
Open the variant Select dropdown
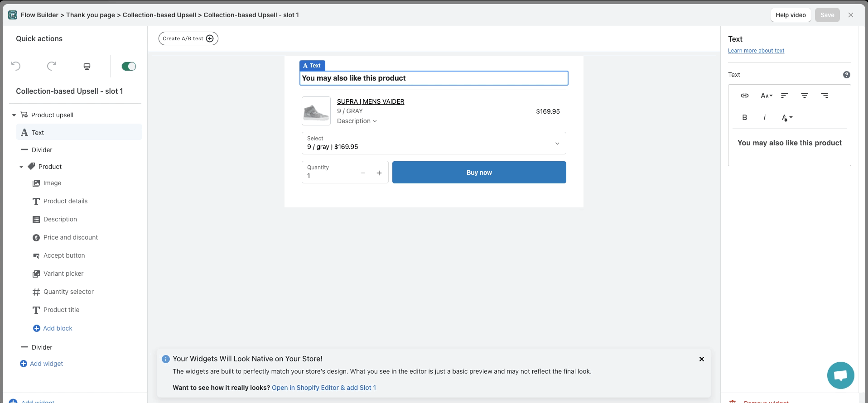tap(434, 143)
